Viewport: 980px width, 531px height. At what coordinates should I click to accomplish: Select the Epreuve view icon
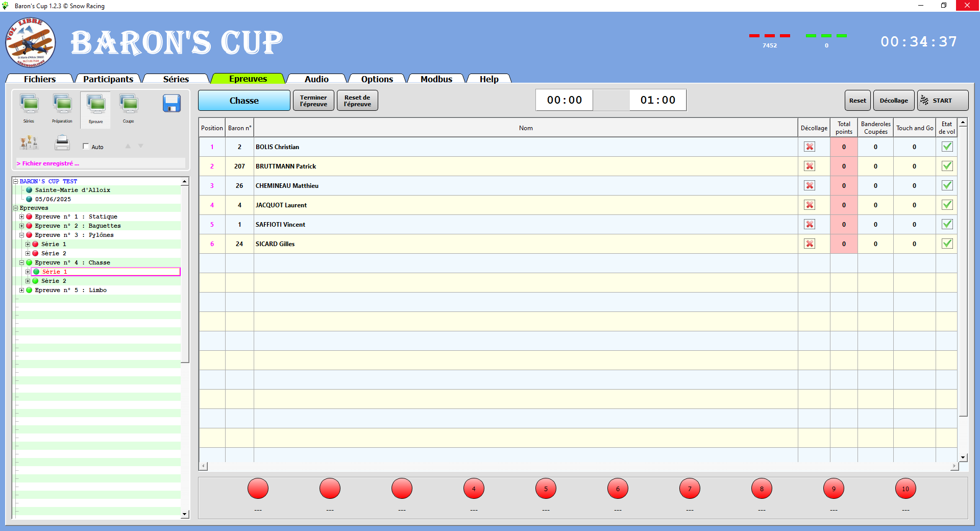click(95, 105)
